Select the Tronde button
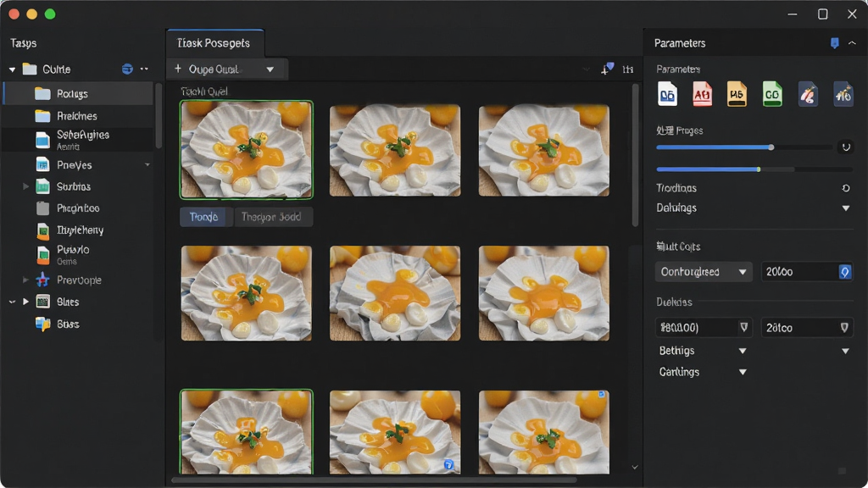Image resolution: width=868 pixels, height=488 pixels. point(205,217)
